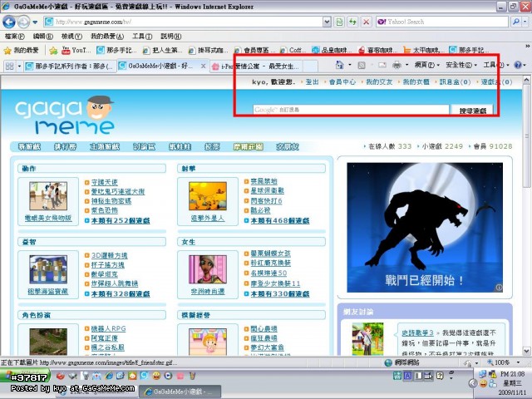Image resolution: width=532 pixels, height=399 pixels.
Task: Click the 登出 logout link
Action: coord(313,82)
